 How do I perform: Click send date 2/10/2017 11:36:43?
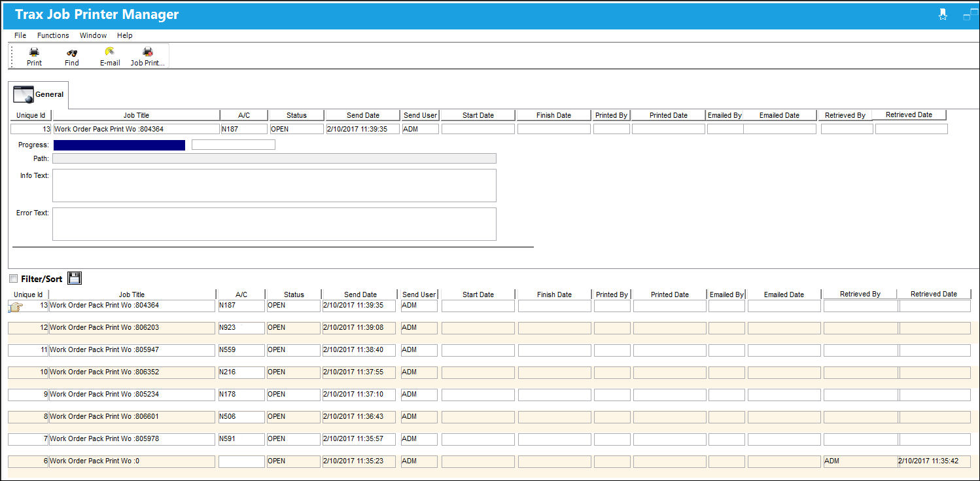tap(359, 417)
